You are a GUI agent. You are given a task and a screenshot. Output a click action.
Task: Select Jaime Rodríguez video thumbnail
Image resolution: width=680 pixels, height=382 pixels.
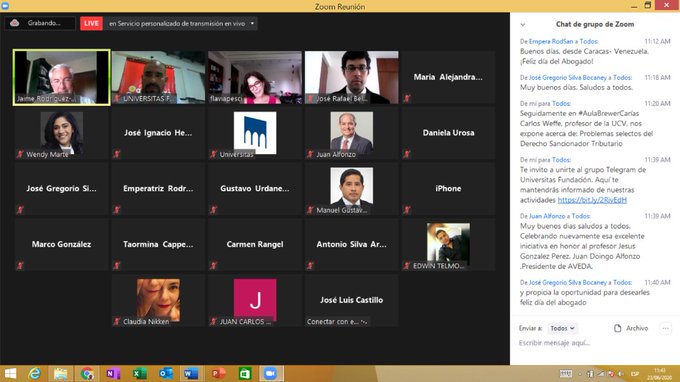pyautogui.click(x=61, y=77)
